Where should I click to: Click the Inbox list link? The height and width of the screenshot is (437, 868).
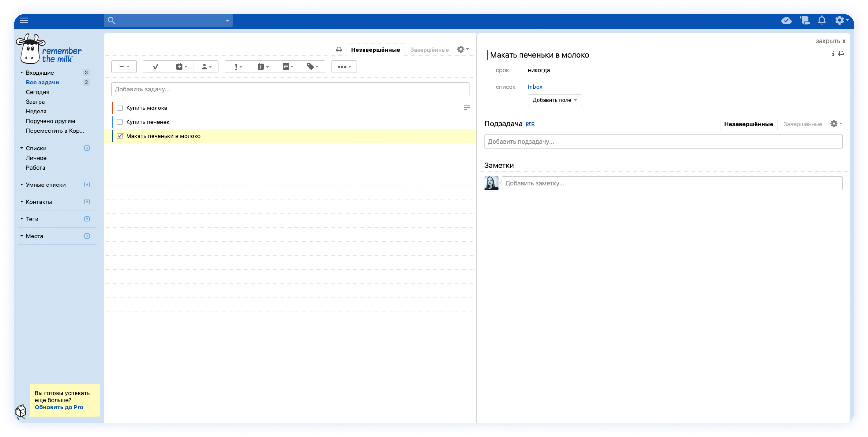tap(535, 87)
